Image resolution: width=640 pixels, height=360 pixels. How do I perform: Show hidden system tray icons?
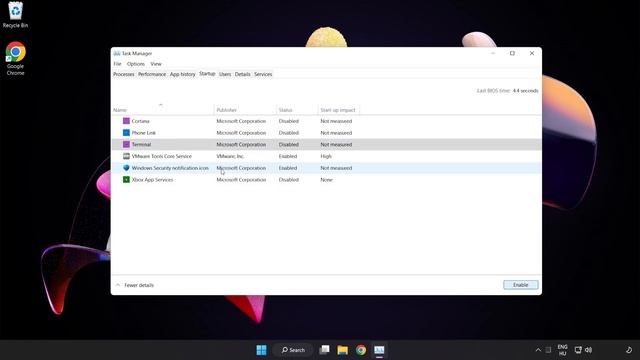(x=538, y=350)
